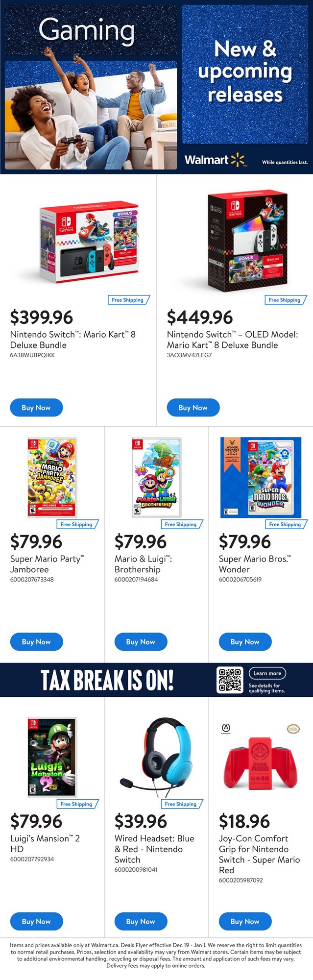The width and height of the screenshot is (313, 980).
Task: Select the Super Mario Party Jamboree cover art
Action: 52,477
